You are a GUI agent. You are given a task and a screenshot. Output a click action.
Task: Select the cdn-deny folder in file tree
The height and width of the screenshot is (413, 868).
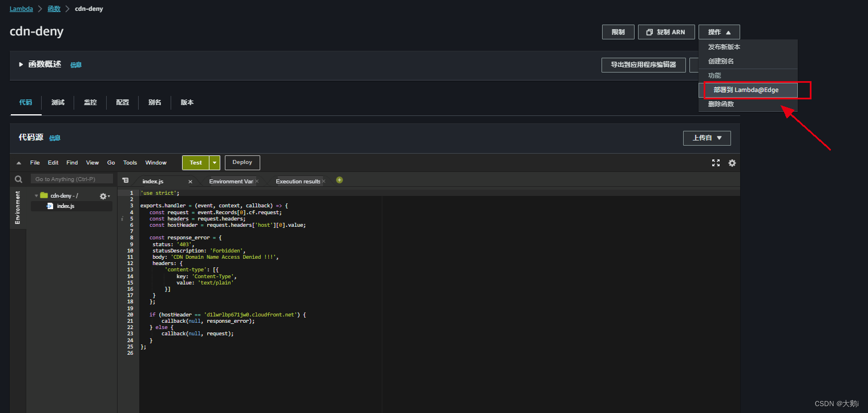coord(64,195)
